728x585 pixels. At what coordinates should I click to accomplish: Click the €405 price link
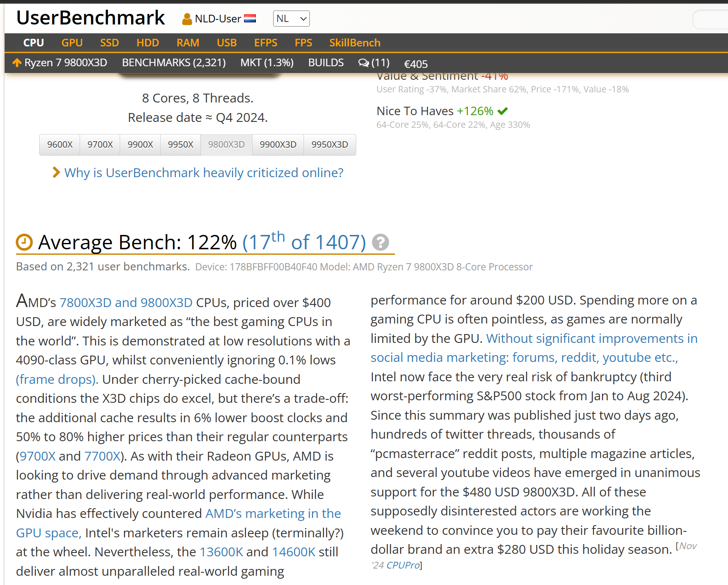[416, 64]
